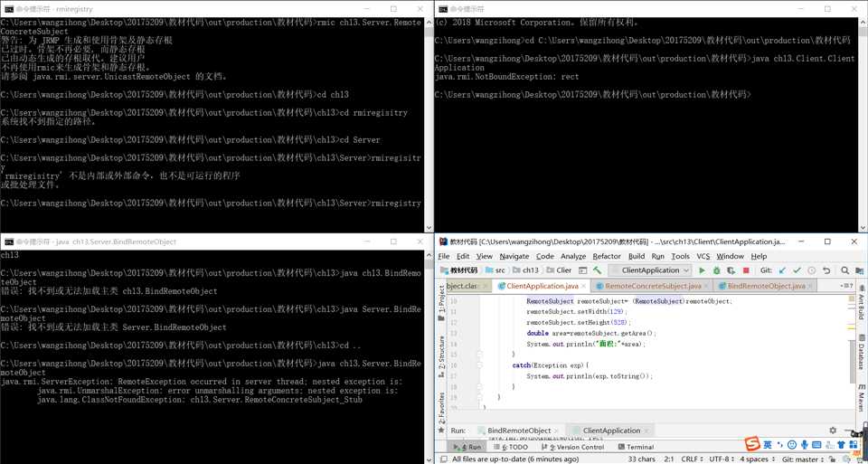This screenshot has height=464, width=868.
Task: Open the Refactor menu
Action: (x=607, y=256)
